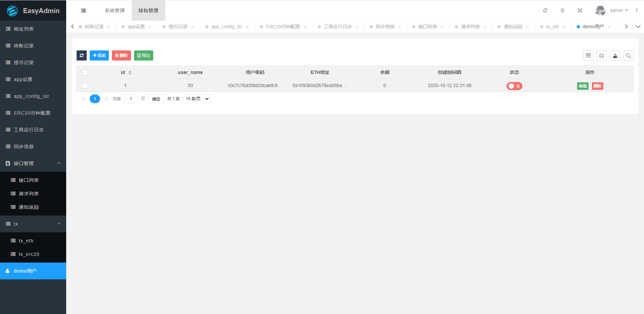Image resolution: width=644 pixels, height=314 pixels.
Task: Open the admin user dropdown menu
Action: 618,11
